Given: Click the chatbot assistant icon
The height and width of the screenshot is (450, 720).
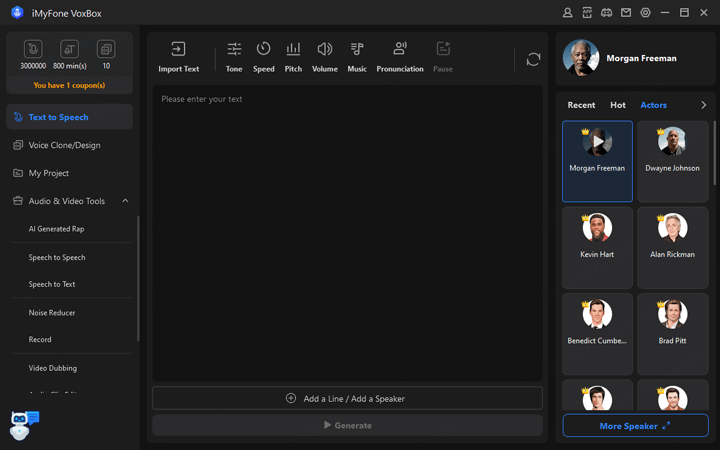Looking at the screenshot, I should point(23,424).
